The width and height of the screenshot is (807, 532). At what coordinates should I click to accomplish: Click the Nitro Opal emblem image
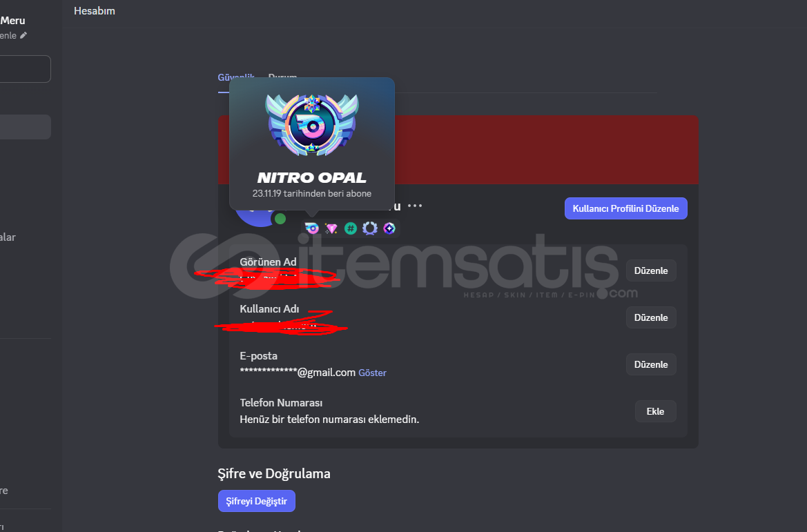312,125
